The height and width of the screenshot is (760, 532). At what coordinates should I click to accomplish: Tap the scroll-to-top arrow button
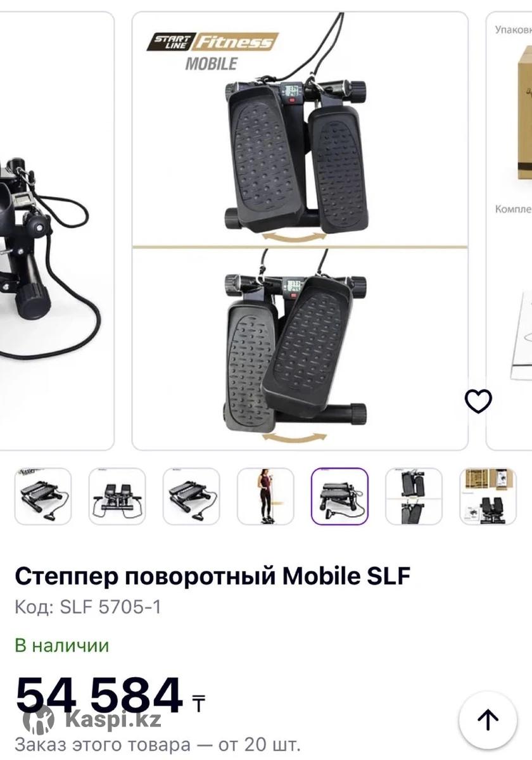click(488, 720)
